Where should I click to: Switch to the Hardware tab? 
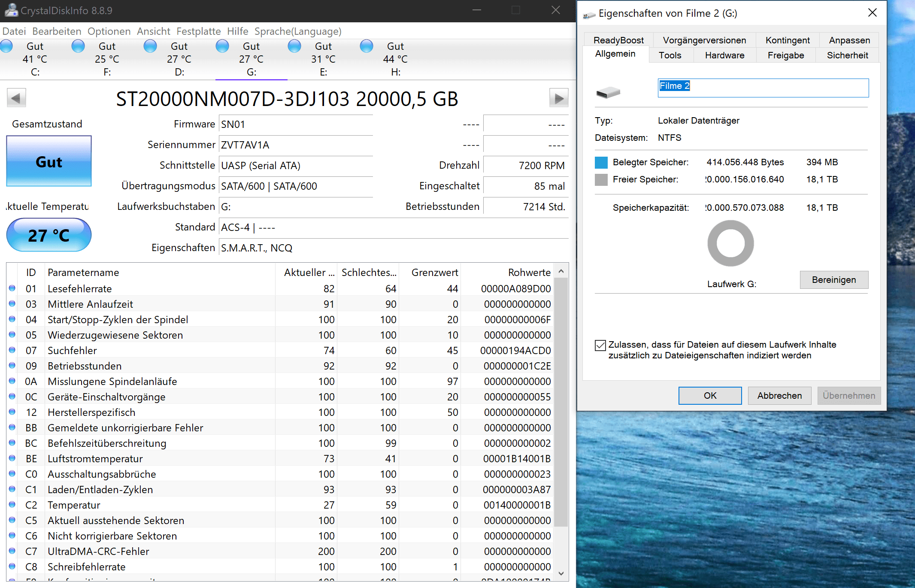[725, 55]
